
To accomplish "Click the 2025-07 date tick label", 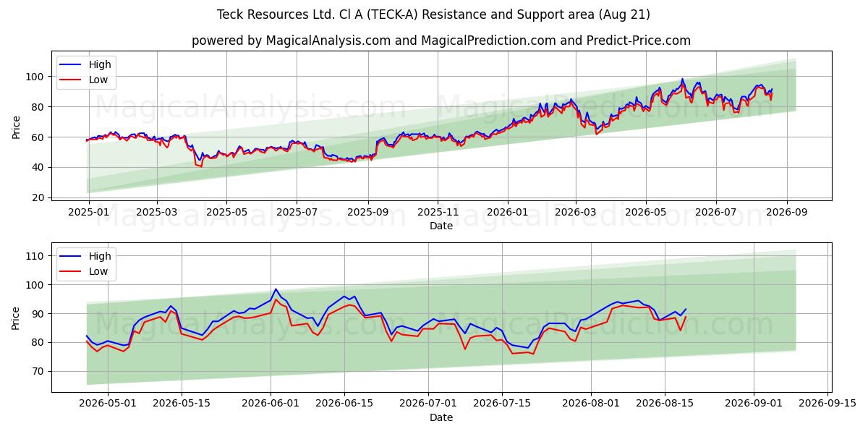I will pos(296,212).
